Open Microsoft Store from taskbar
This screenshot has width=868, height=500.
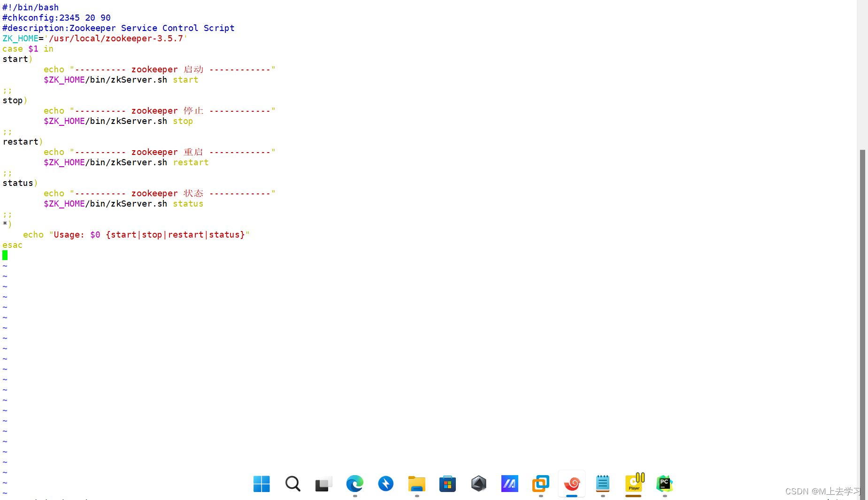(447, 484)
